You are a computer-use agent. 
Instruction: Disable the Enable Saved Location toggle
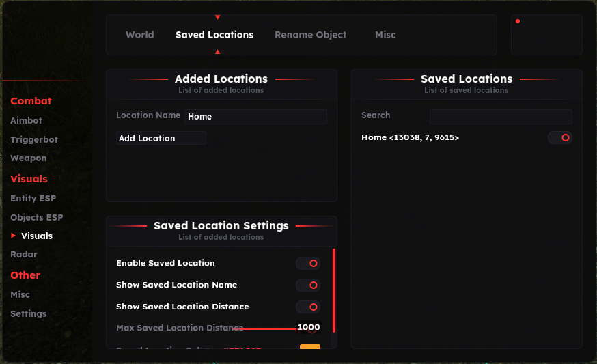click(x=308, y=263)
